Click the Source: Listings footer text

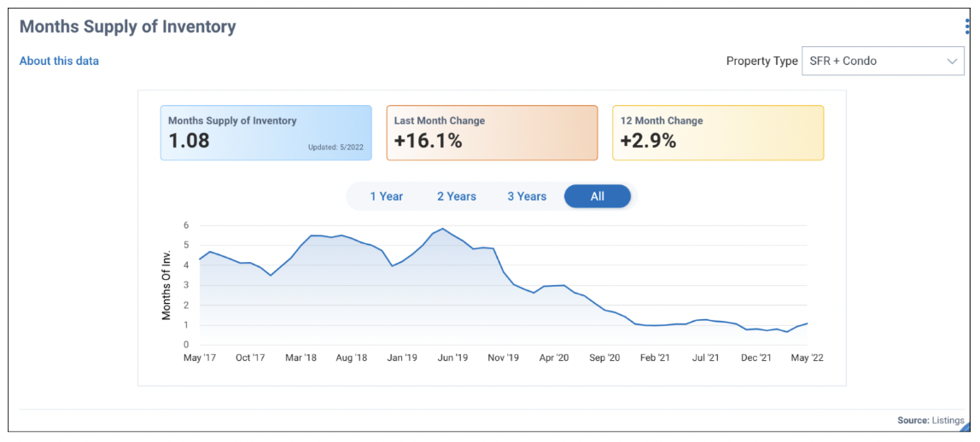tap(930, 421)
